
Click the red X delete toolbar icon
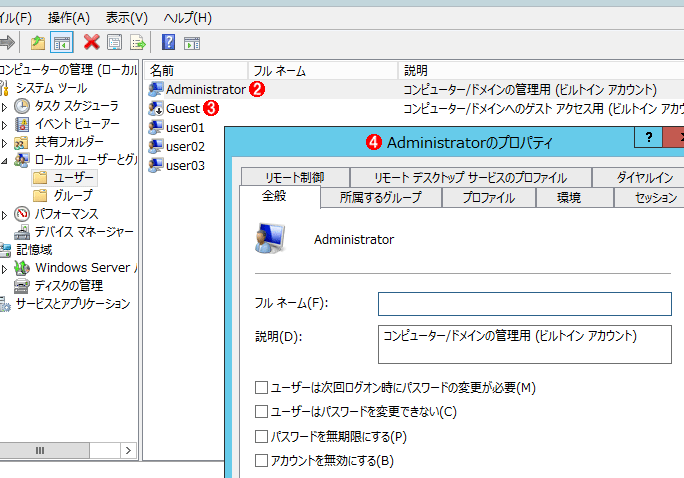[92, 42]
